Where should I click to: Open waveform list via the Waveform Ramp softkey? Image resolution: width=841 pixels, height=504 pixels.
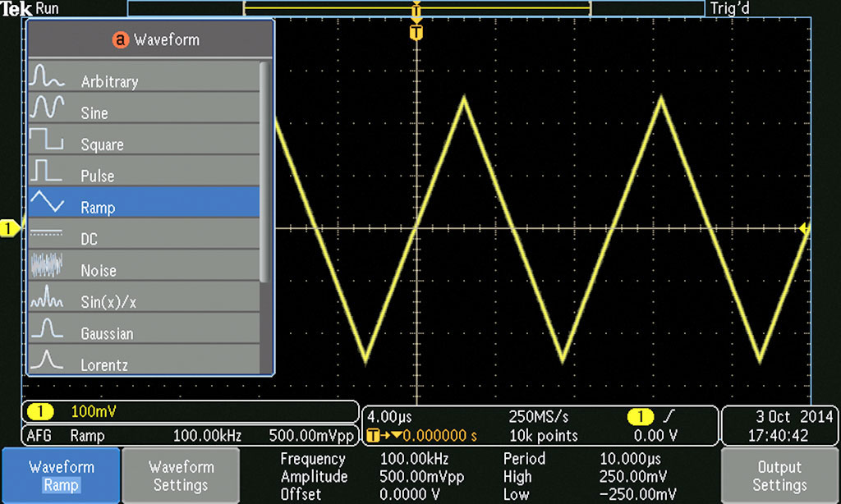coord(60,475)
